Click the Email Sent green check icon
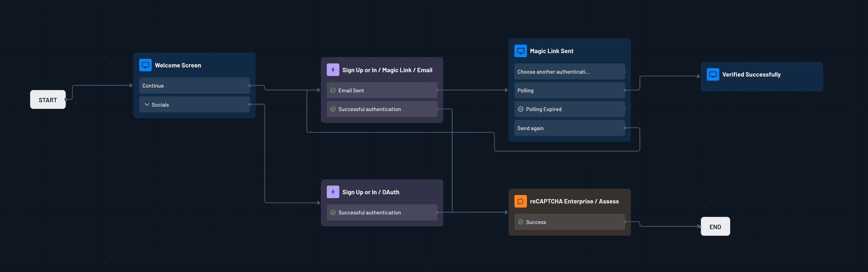This screenshot has width=868, height=272. click(x=333, y=91)
